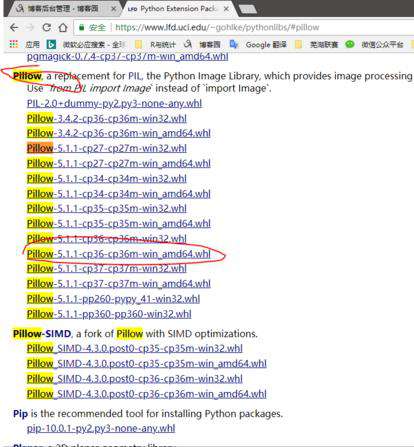Open the WeChat public platform bookmark

click(x=375, y=44)
